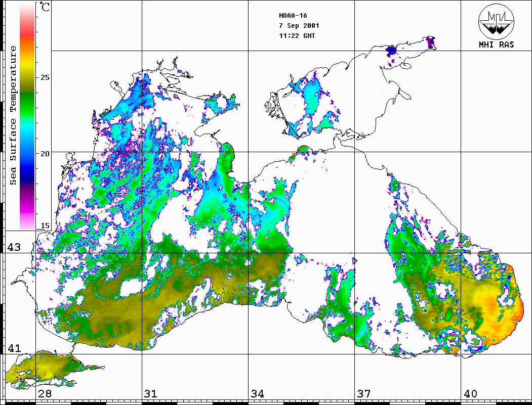Viewport: 532px width, 405px height.
Task: Click latitude label 43
Action: 14,247
